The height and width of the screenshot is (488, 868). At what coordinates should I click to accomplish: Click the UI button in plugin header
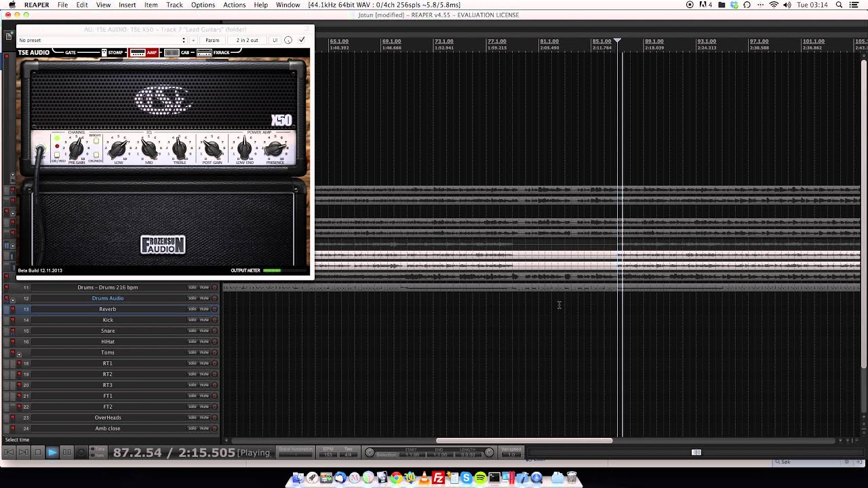point(275,40)
